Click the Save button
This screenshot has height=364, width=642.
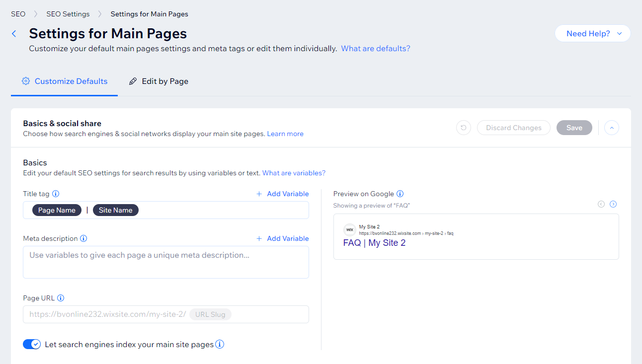point(574,128)
